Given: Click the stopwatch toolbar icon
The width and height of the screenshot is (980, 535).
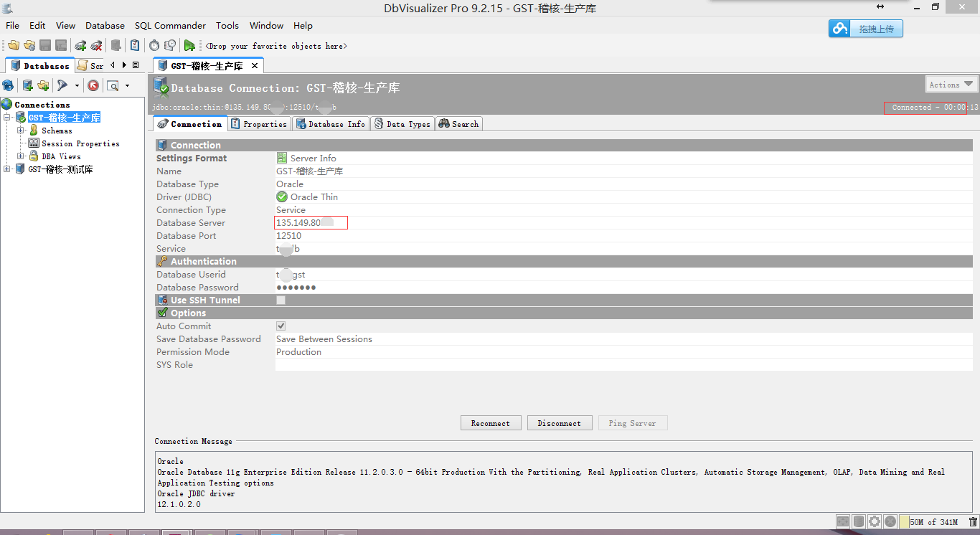Looking at the screenshot, I should pyautogui.click(x=154, y=45).
